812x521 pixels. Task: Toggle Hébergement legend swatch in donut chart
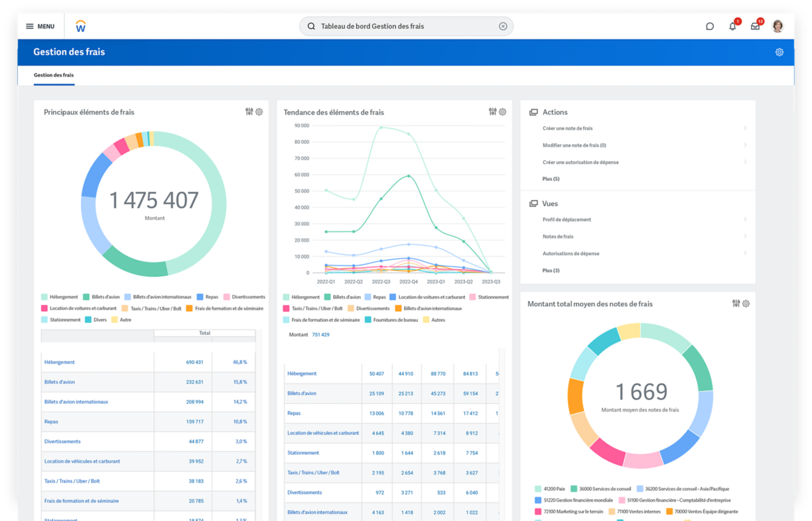coord(44,297)
